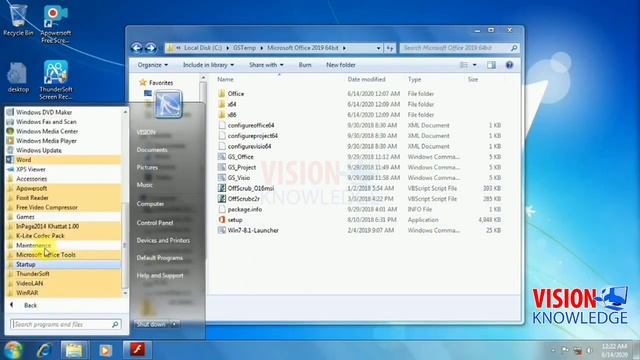Select configureoffice64 XML file

click(246, 125)
